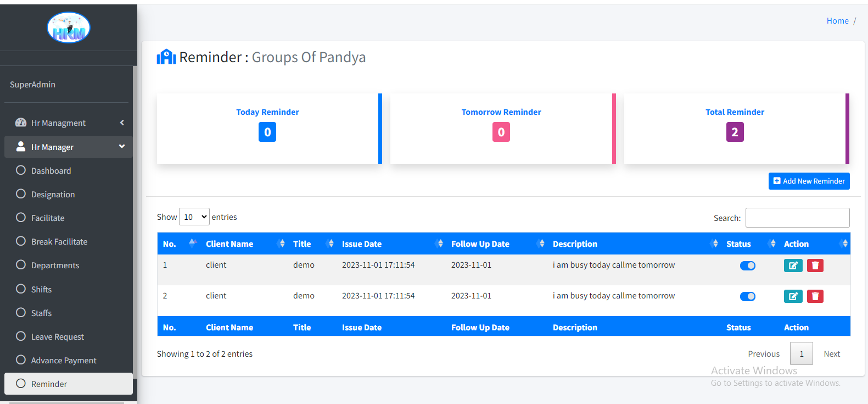Click the circle icon beside Shifts
The height and width of the screenshot is (404, 868).
tap(21, 289)
